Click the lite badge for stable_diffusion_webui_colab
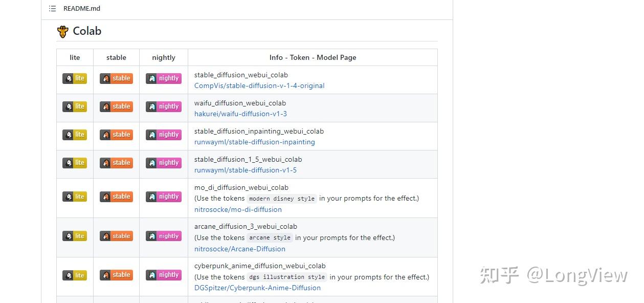 coord(75,78)
